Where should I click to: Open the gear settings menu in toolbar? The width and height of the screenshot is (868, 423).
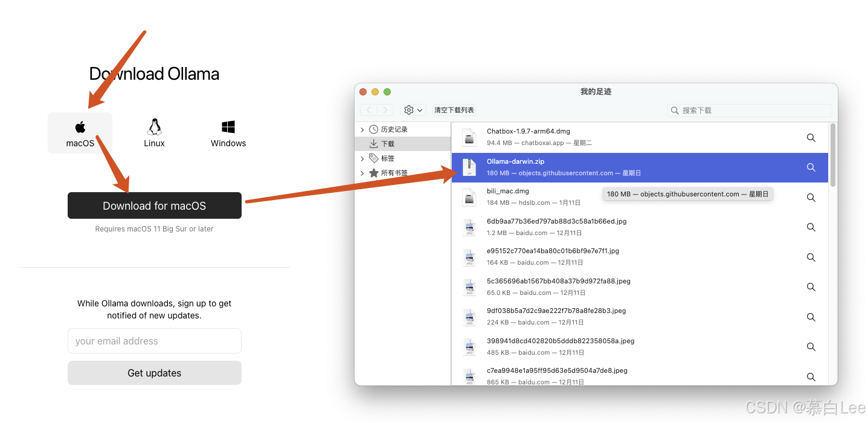(x=414, y=110)
